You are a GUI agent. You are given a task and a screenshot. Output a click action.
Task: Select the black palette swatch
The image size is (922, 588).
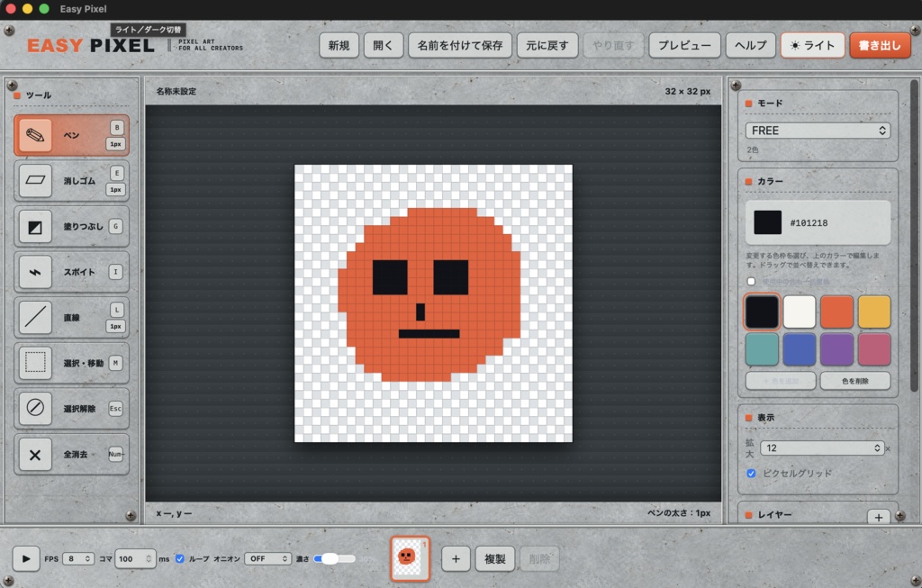tap(762, 312)
